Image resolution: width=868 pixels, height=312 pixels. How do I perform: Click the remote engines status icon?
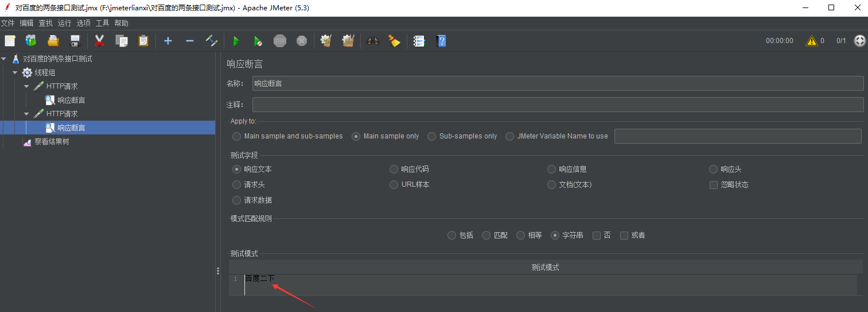(859, 41)
